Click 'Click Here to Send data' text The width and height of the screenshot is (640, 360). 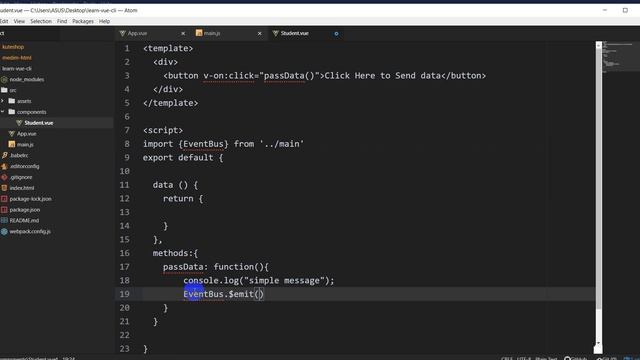pos(383,76)
